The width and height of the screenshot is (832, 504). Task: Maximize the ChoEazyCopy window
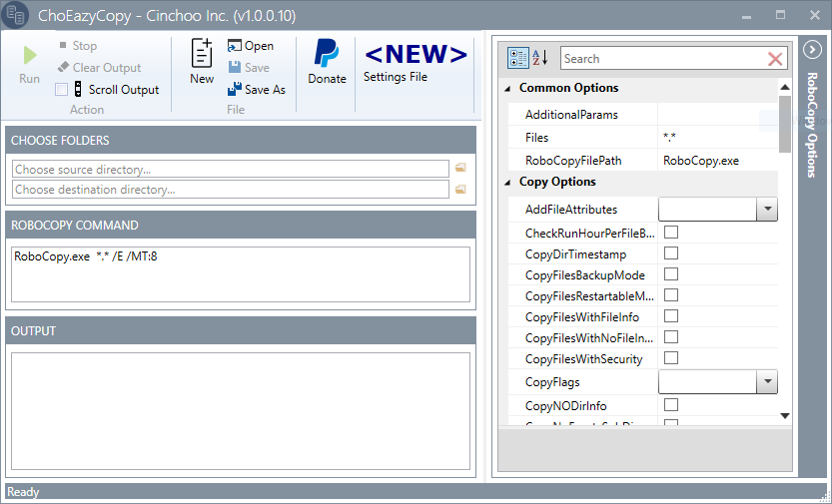pos(780,15)
